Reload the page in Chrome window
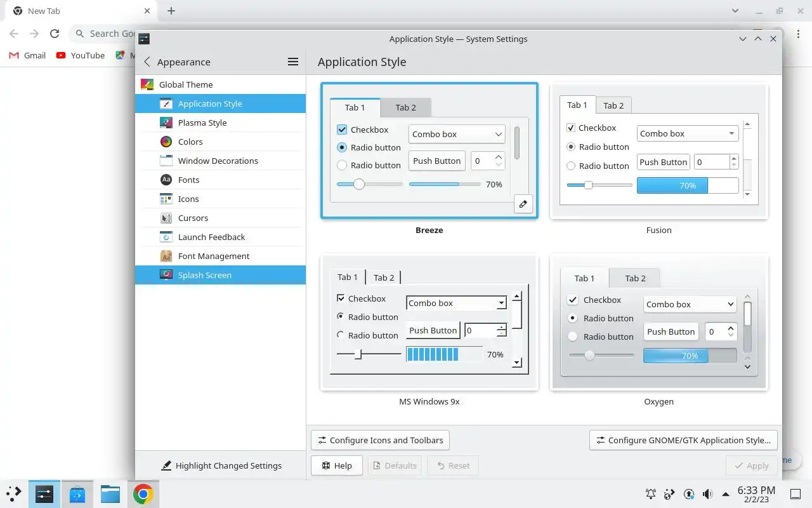812x508 pixels. point(55,34)
